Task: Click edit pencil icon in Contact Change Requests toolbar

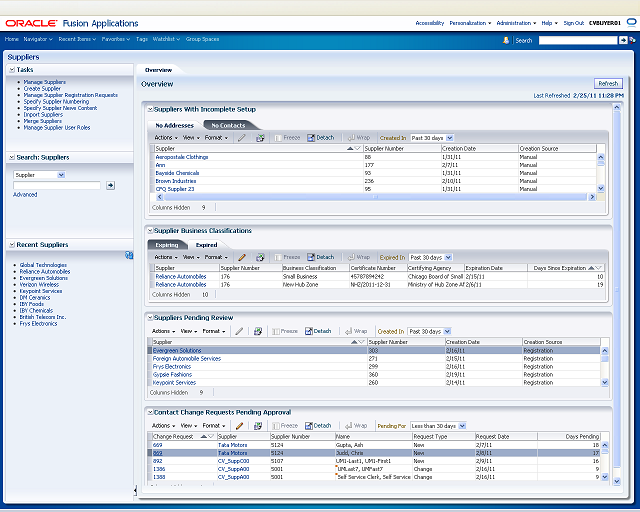Action: click(x=240, y=426)
